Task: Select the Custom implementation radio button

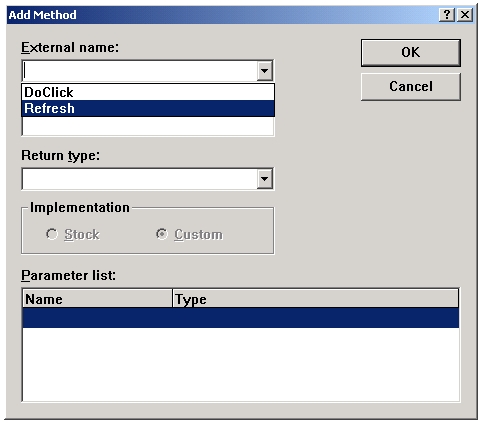Action: [162, 234]
